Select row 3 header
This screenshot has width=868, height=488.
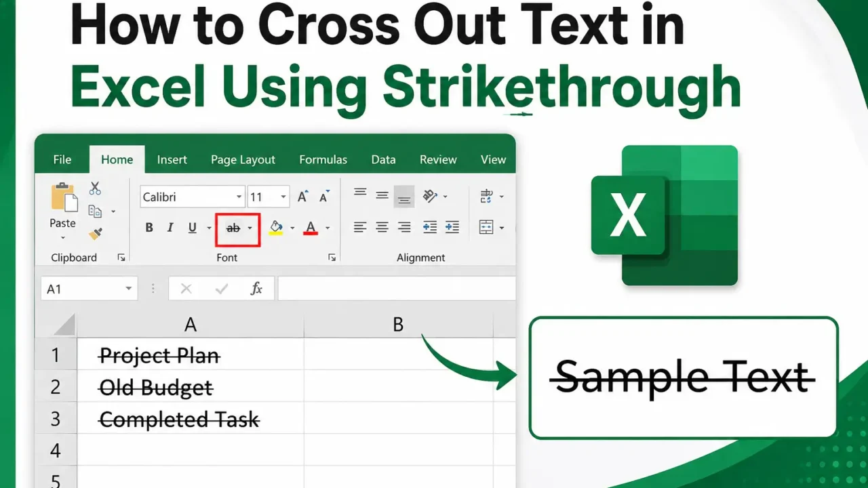tap(56, 419)
